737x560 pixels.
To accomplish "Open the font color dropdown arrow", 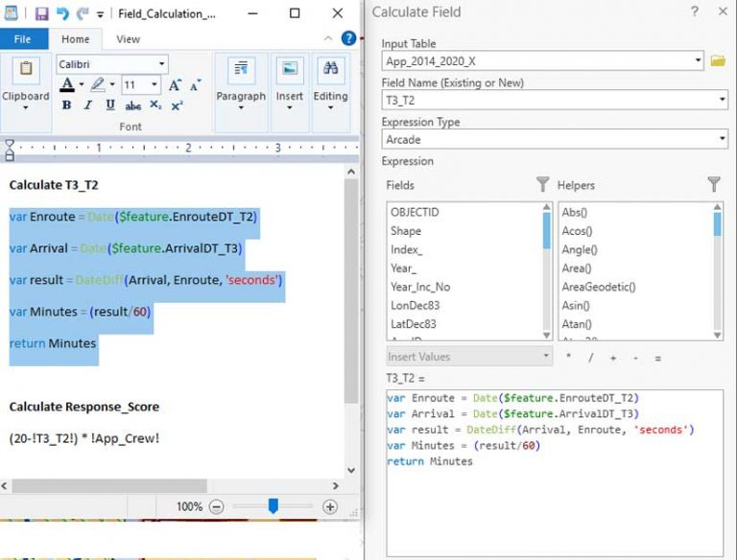I will tap(82, 85).
